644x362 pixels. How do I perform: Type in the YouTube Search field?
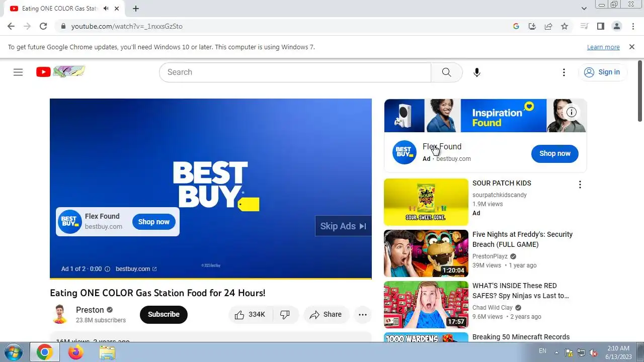click(295, 72)
